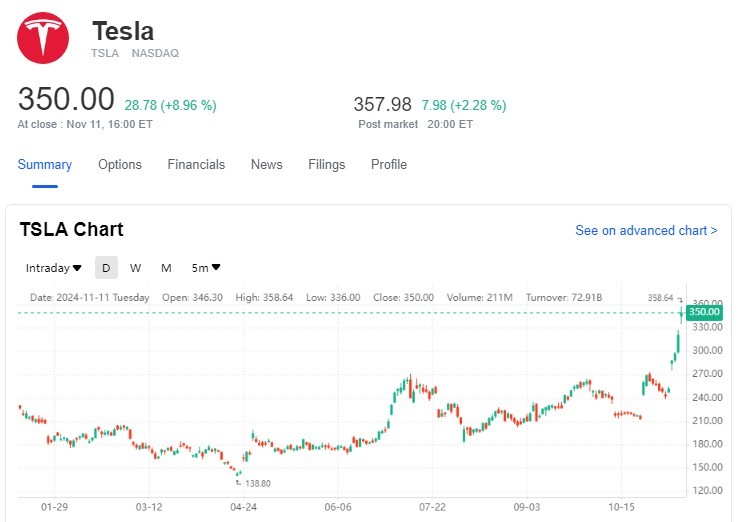Image resolution: width=744 pixels, height=522 pixels.
Task: Switch chart to W weekly period
Action: point(135,268)
